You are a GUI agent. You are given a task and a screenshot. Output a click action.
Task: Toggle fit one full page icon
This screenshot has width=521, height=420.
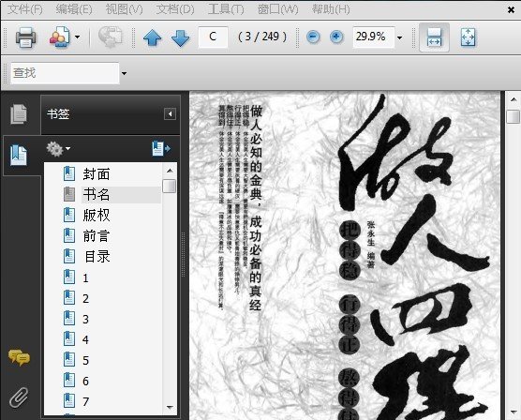click(x=468, y=37)
